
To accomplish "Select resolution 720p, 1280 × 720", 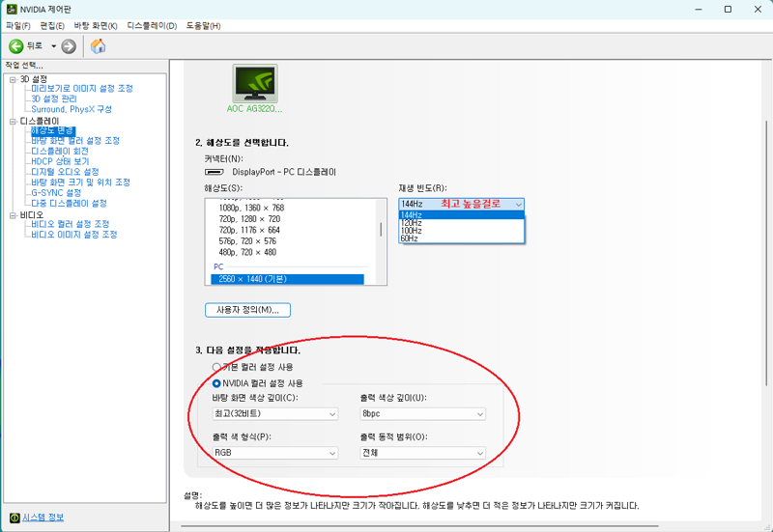I will 249,219.
